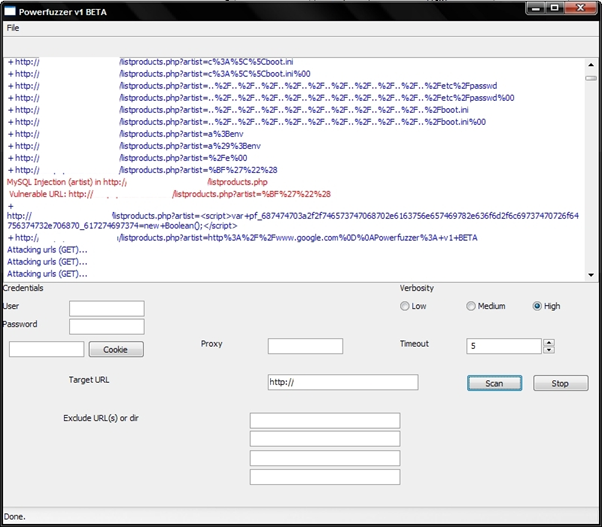The height and width of the screenshot is (527, 602).
Task: Focus the User credentials field
Action: tap(106, 308)
